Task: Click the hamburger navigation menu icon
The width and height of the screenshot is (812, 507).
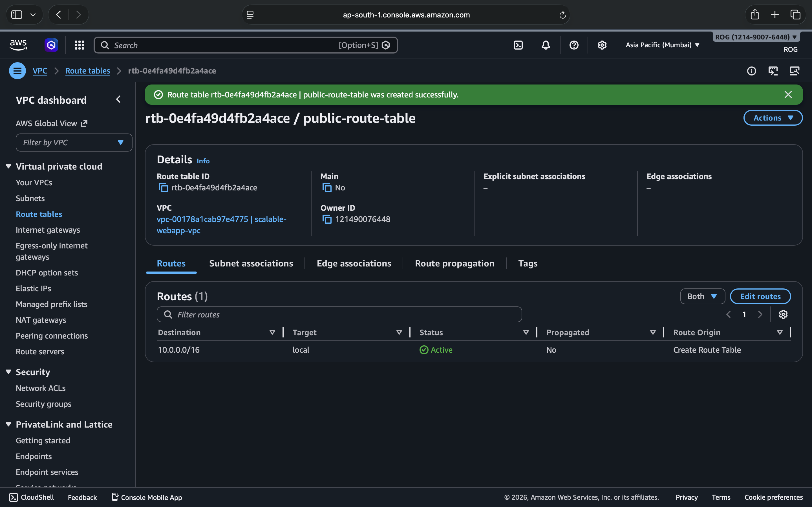Action: click(x=17, y=71)
